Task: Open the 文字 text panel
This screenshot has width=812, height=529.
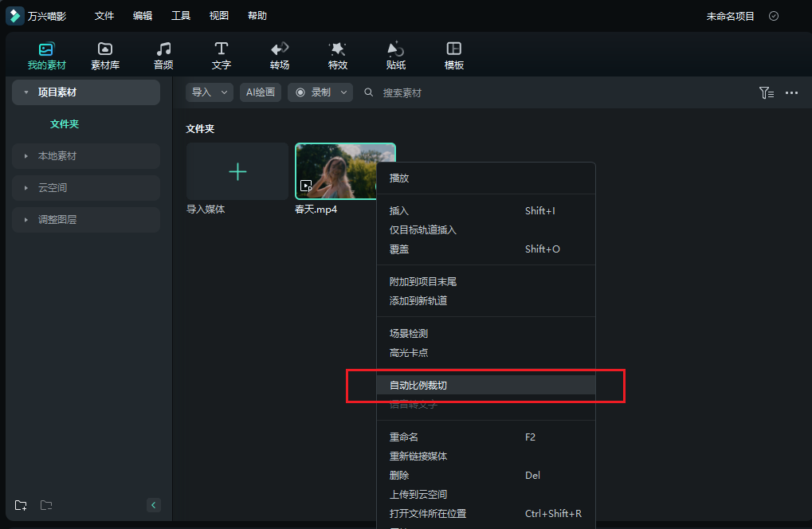Action: point(221,54)
